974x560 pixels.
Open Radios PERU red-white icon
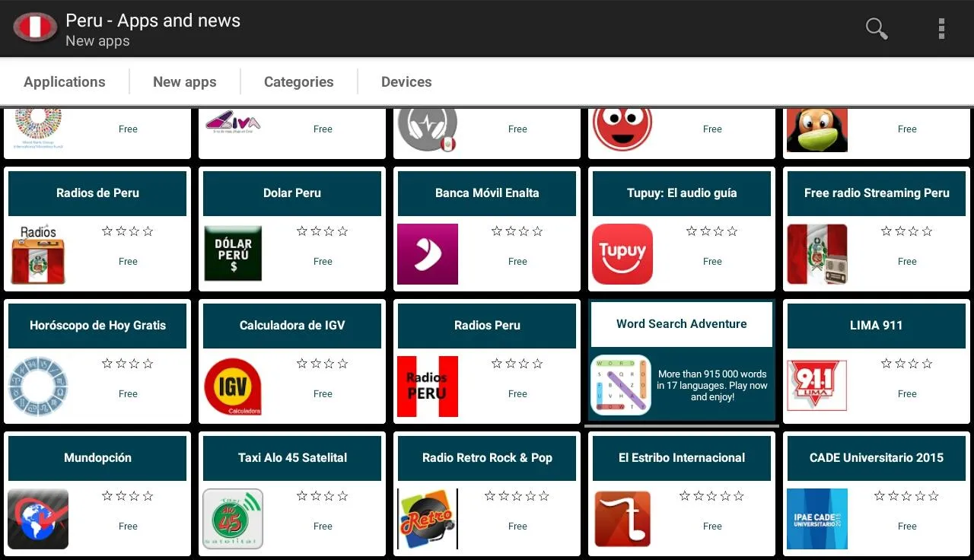coord(428,387)
